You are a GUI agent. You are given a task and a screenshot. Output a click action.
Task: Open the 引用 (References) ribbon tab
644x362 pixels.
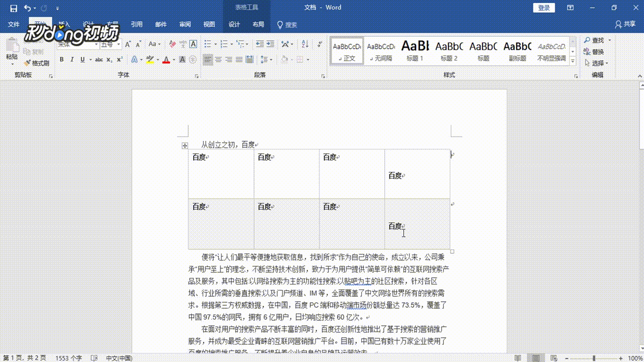(x=137, y=24)
